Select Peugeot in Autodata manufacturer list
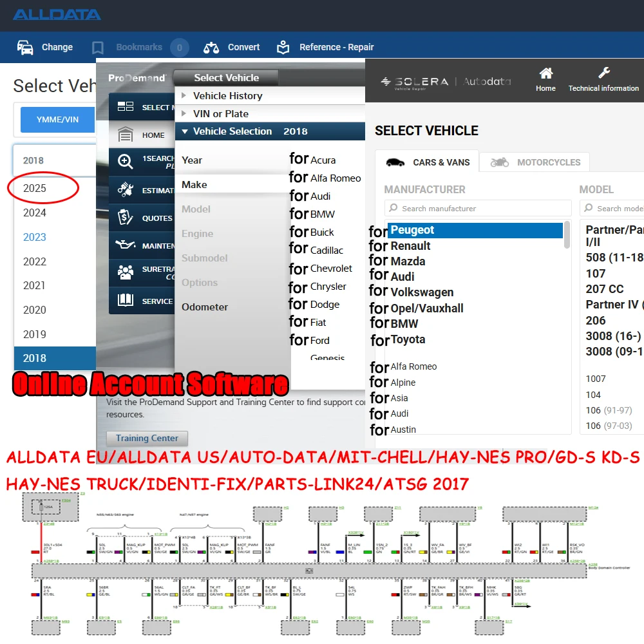Viewport: 644px width, 644px height. tap(476, 231)
